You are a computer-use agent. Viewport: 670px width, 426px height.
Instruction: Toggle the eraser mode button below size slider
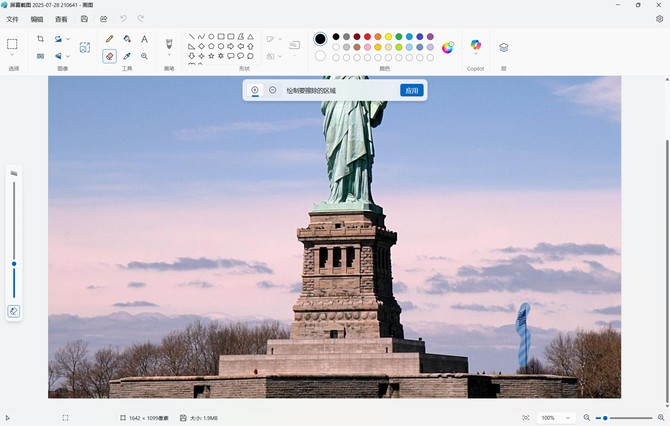coord(14,311)
